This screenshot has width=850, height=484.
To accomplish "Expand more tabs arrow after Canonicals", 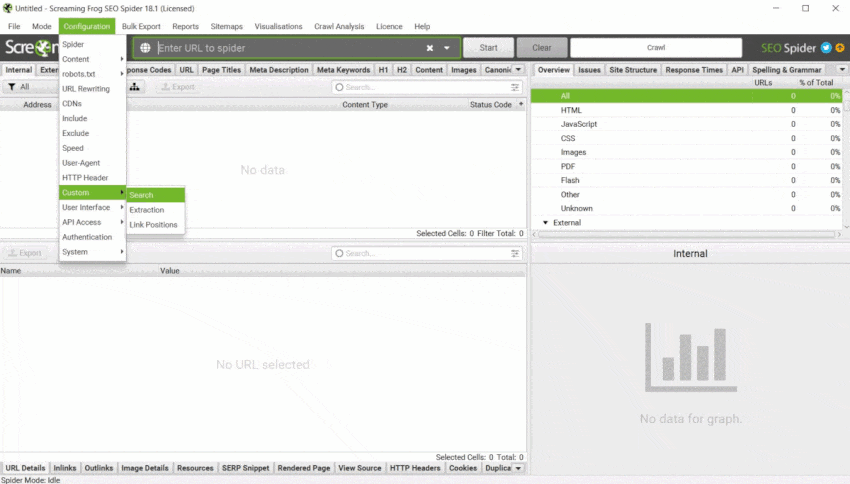I will pyautogui.click(x=518, y=70).
